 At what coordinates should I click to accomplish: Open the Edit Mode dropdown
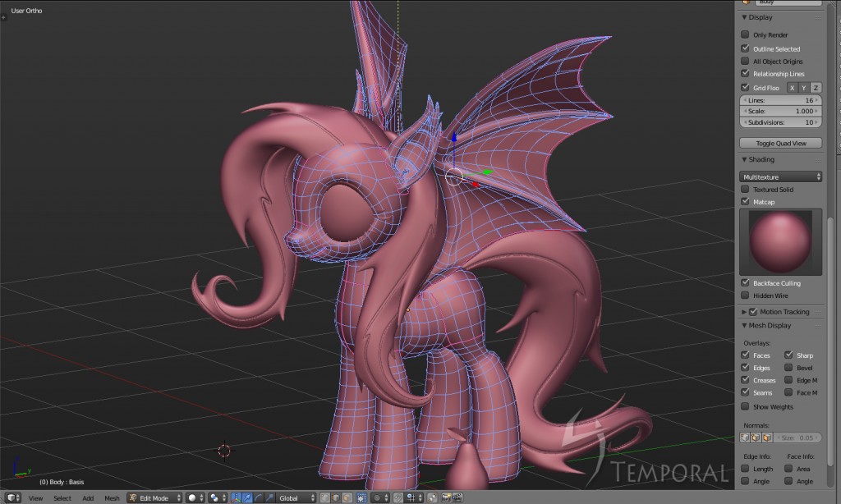click(x=154, y=497)
